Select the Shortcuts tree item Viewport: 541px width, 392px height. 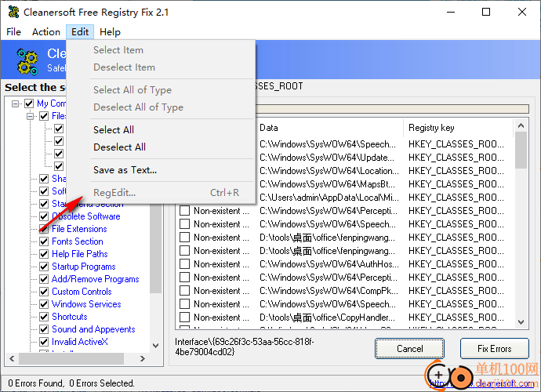tap(69, 317)
